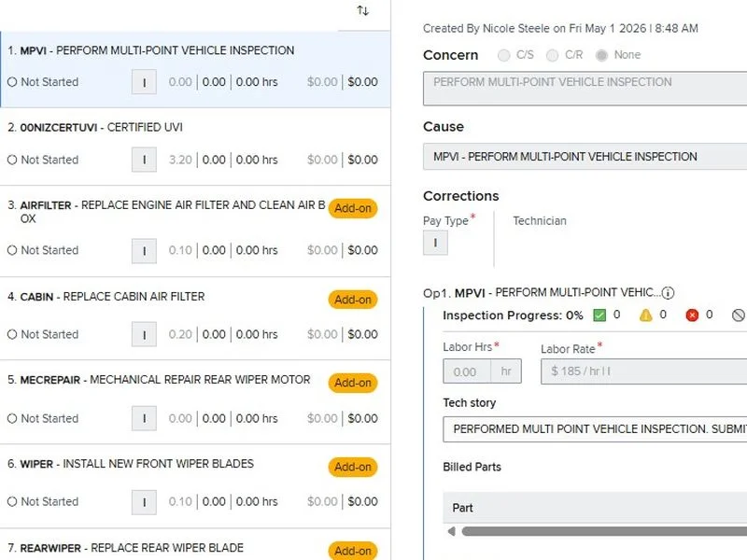Click the yellow warning inspection icon
This screenshot has width=747, height=560.
645,315
